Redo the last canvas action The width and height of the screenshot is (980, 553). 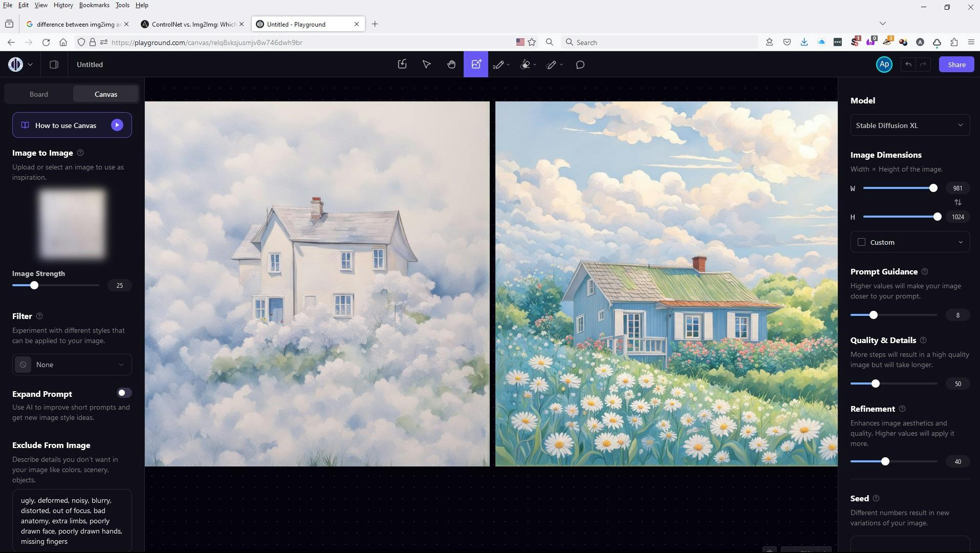click(923, 65)
